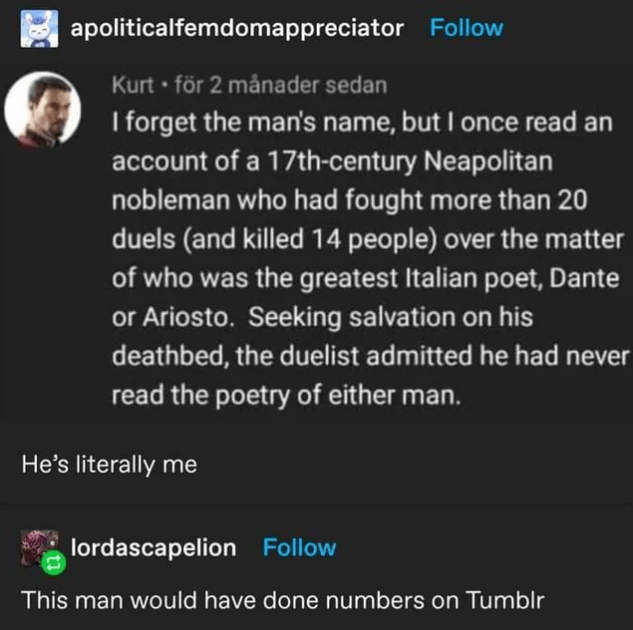Click the commenter name Kurt
Viewport: 633px width, 630px height.
pyautogui.click(x=133, y=85)
